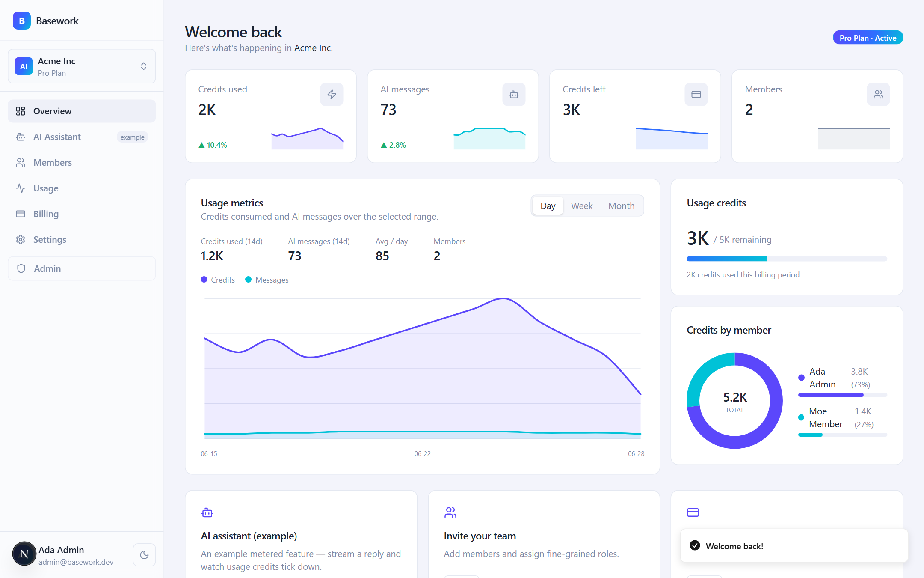Viewport: 924px width, 578px height.
Task: Open the Billing page in sidebar
Action: [x=82, y=214]
